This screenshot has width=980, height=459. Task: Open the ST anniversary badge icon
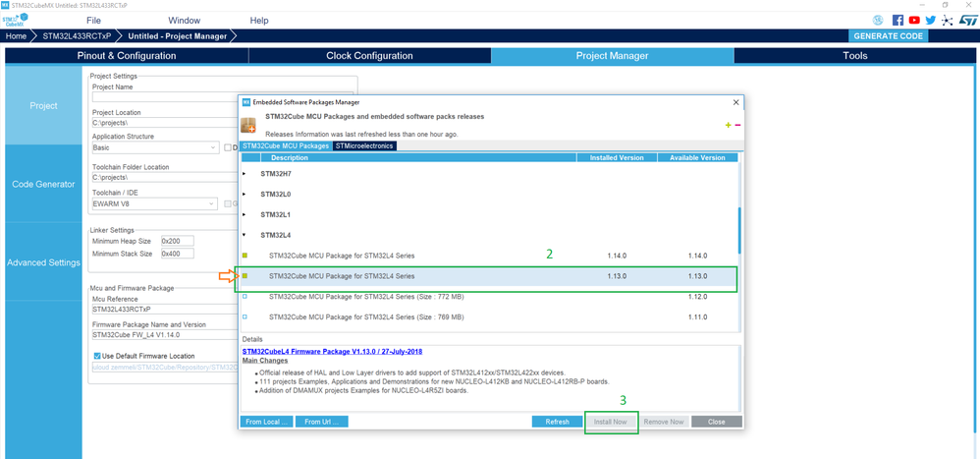[878, 20]
